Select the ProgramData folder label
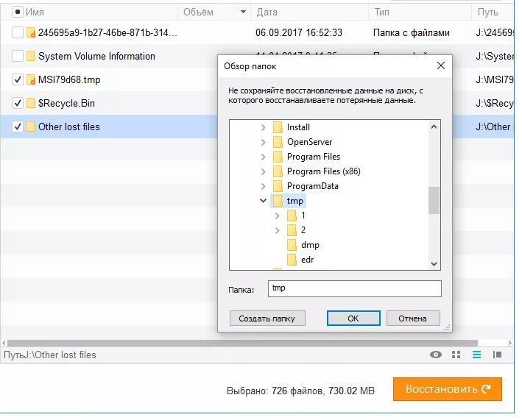Viewport: 522px width, 420px height. point(313,186)
